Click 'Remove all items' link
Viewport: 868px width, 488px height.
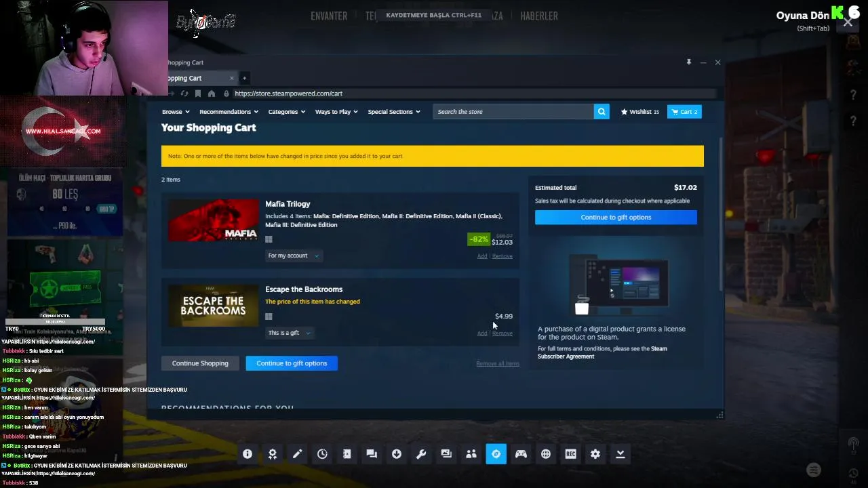498,364
